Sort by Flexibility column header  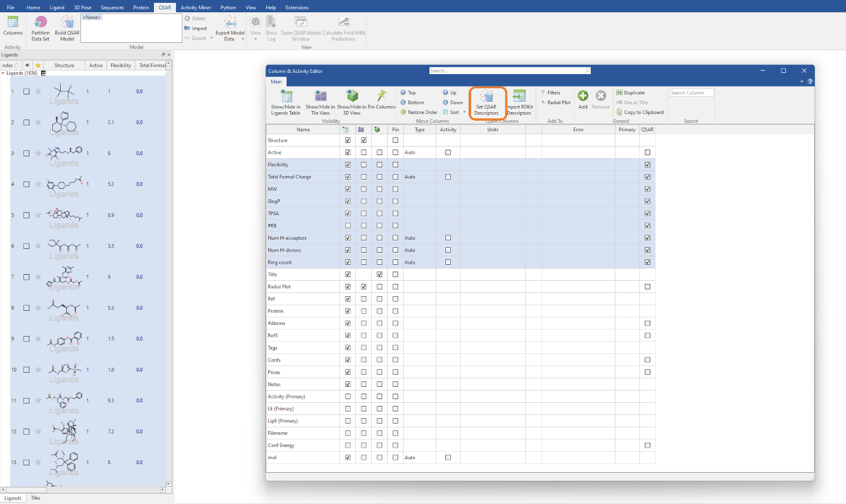coord(121,65)
